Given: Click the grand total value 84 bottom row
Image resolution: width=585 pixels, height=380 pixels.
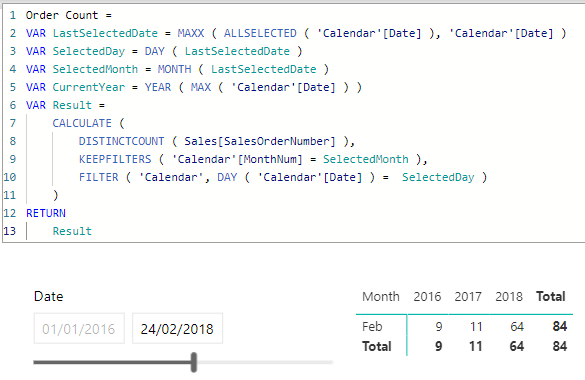Looking at the screenshot, I should point(560,346).
